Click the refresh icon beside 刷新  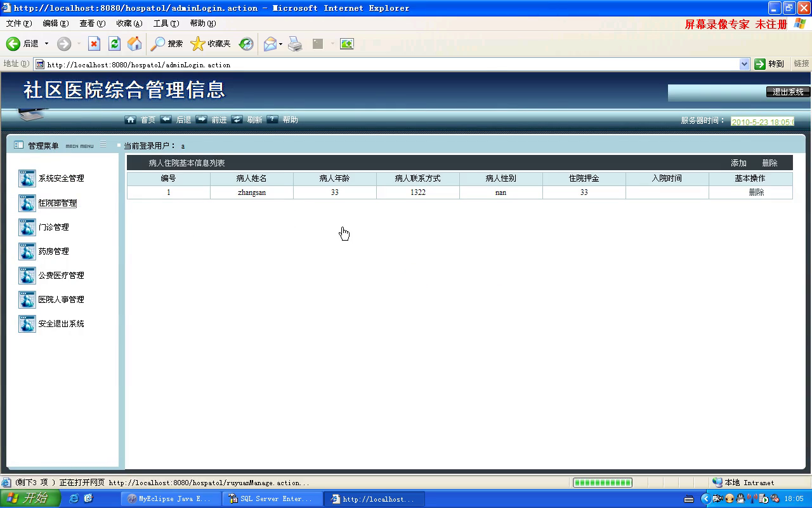(x=237, y=119)
